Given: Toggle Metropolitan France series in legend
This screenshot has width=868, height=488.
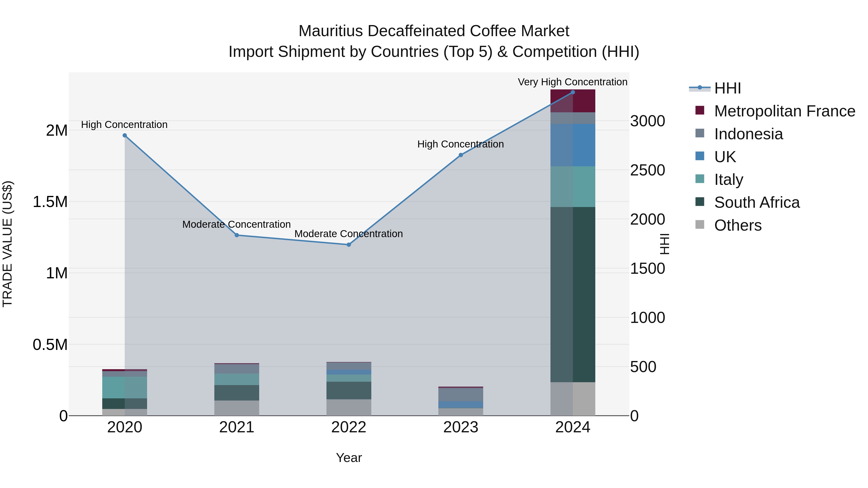Looking at the screenshot, I should [775, 111].
